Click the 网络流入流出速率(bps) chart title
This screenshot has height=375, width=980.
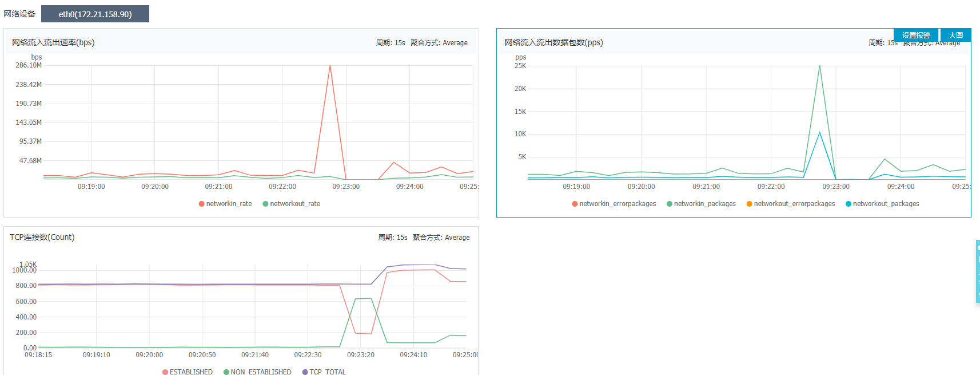[x=53, y=42]
